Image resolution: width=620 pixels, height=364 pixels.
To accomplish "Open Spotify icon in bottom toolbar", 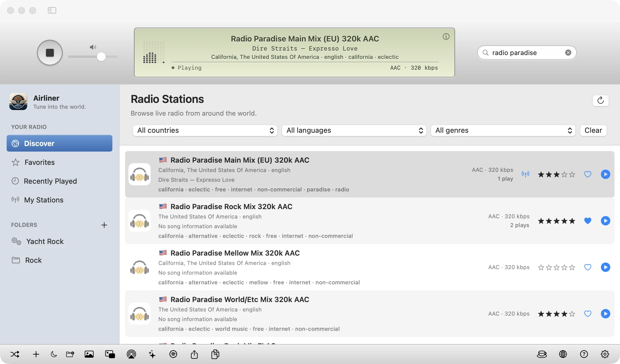I will 173,354.
